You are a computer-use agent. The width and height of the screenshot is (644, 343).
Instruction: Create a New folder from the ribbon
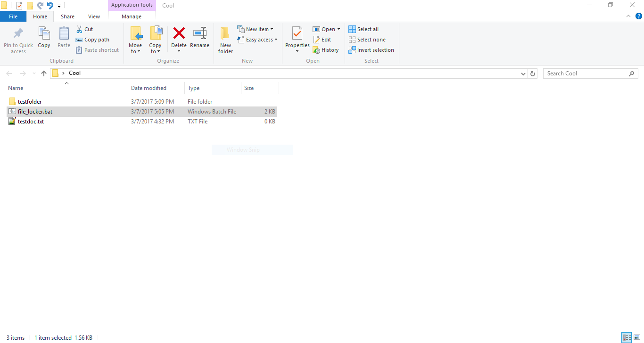point(225,40)
